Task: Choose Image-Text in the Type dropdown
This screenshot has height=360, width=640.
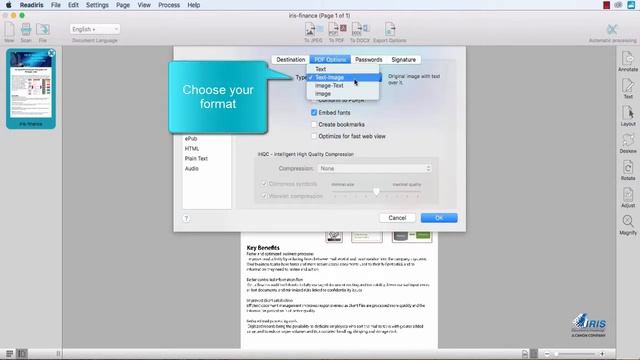Action: pos(343,86)
